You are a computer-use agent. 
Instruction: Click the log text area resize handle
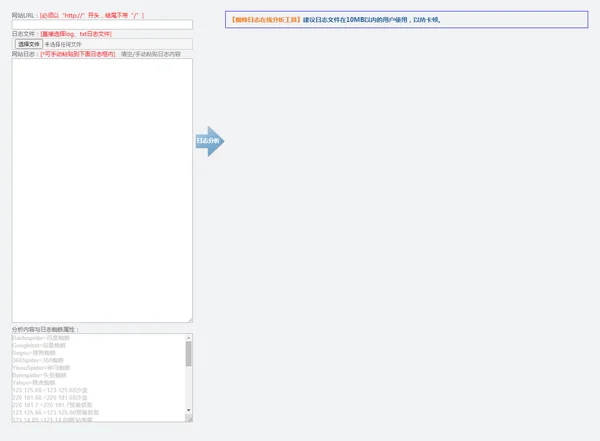(189, 320)
